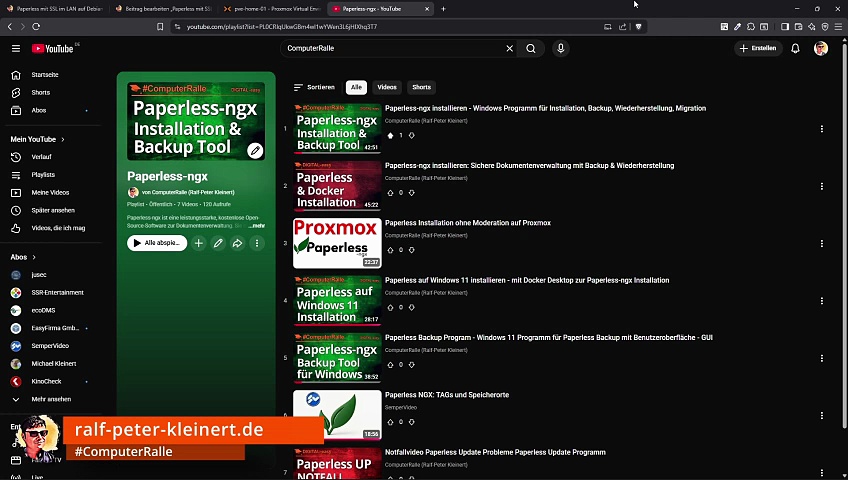This screenshot has width=848, height=480.
Task: Click the voice search microphone icon
Action: click(561, 49)
